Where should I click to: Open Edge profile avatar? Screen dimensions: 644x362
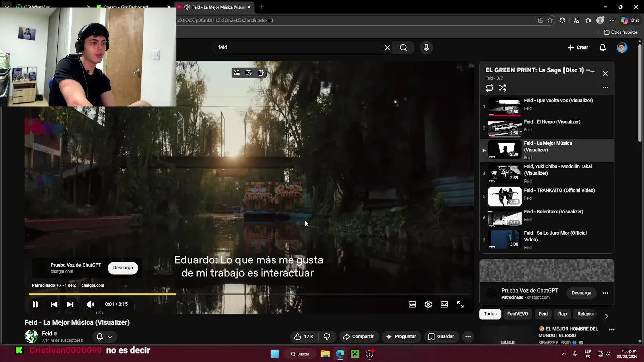tap(600, 20)
